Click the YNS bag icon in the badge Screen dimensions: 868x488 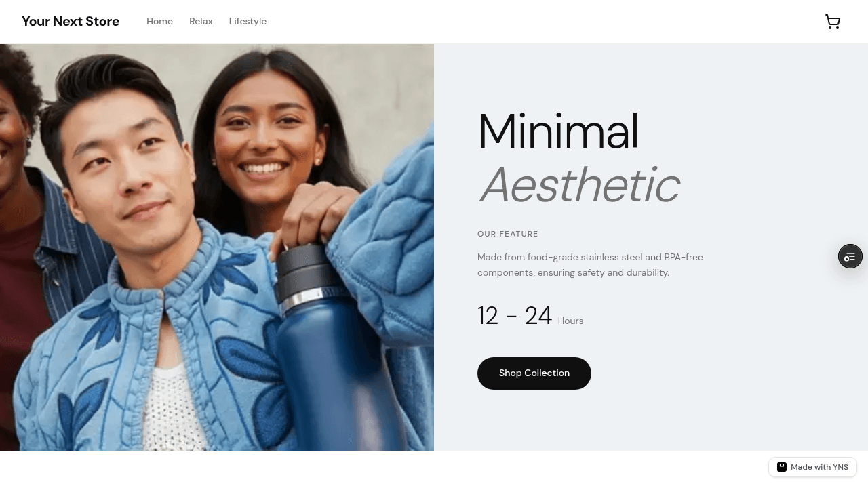[781, 467]
